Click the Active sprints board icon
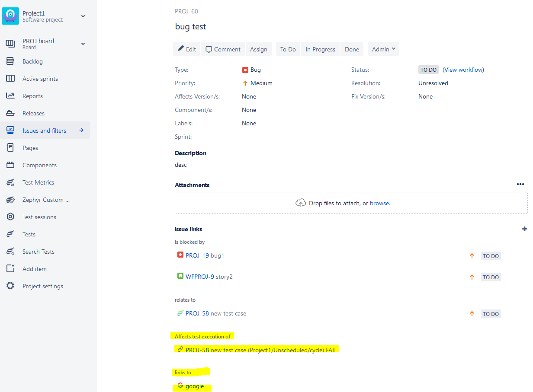Image resolution: width=533 pixels, height=392 pixels. pyautogui.click(x=10, y=79)
